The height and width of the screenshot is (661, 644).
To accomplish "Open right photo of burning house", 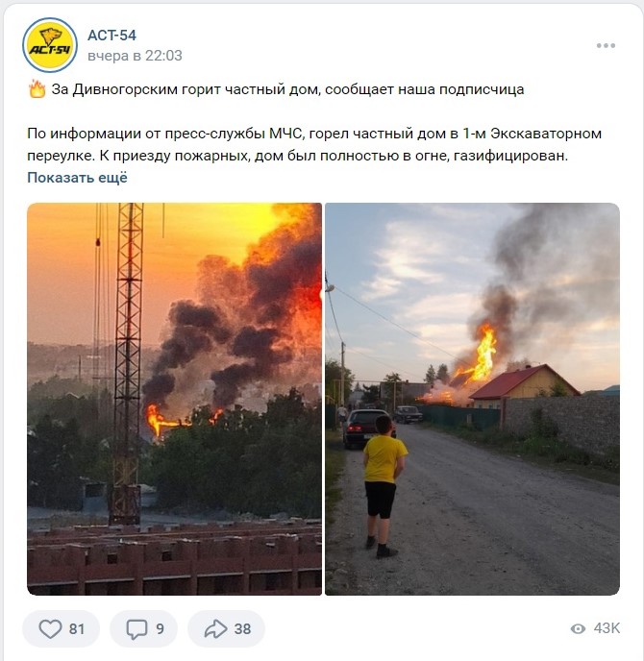I will [472, 399].
